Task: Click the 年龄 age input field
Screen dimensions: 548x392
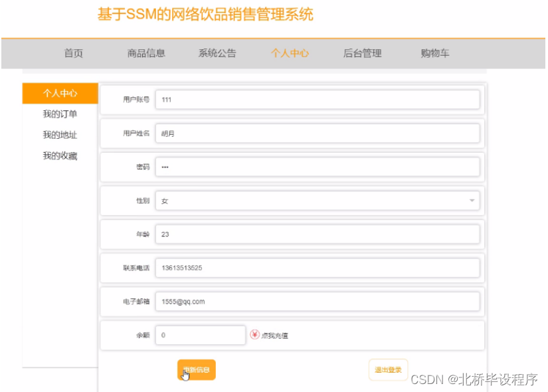Action: pos(318,234)
